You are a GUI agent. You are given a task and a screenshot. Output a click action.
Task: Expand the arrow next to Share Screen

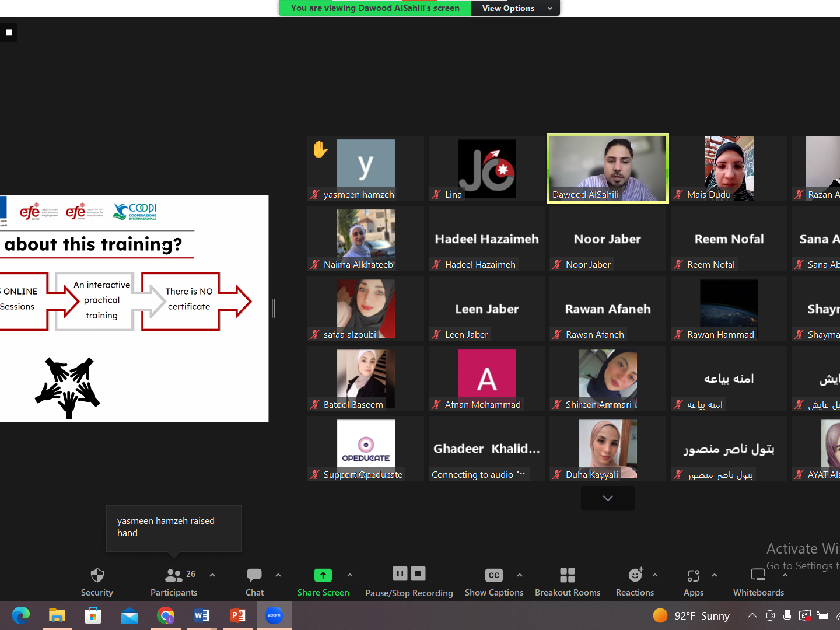coord(350,575)
